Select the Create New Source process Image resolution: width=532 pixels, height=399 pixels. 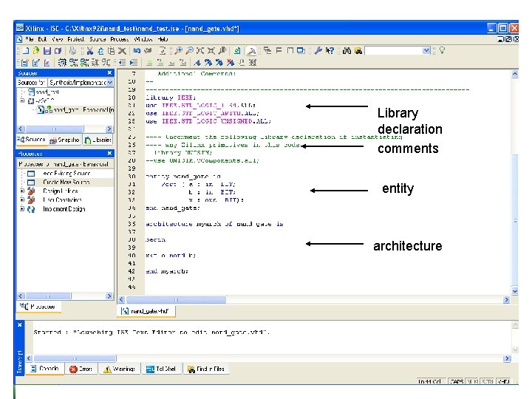click(66, 182)
